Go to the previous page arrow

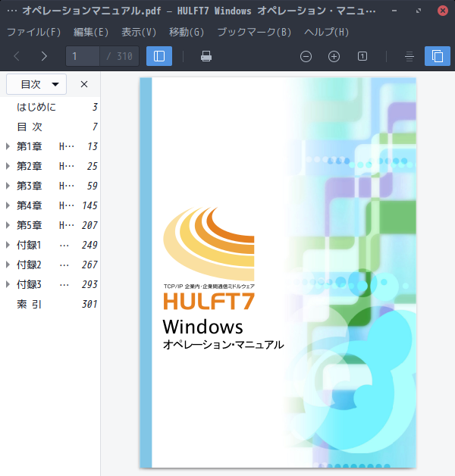(17, 56)
